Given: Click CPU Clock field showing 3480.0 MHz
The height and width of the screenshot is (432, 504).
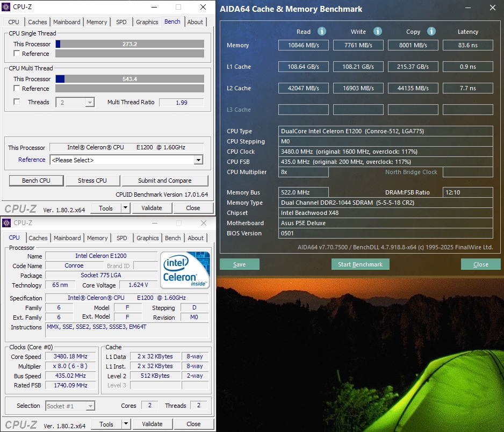Looking at the screenshot, I should point(386,152).
